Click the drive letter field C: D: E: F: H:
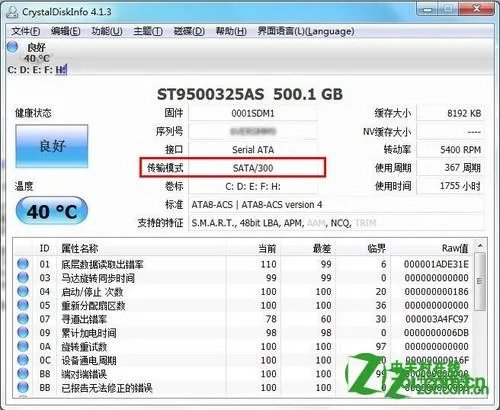The height and width of the screenshot is (410, 500). [x=253, y=186]
